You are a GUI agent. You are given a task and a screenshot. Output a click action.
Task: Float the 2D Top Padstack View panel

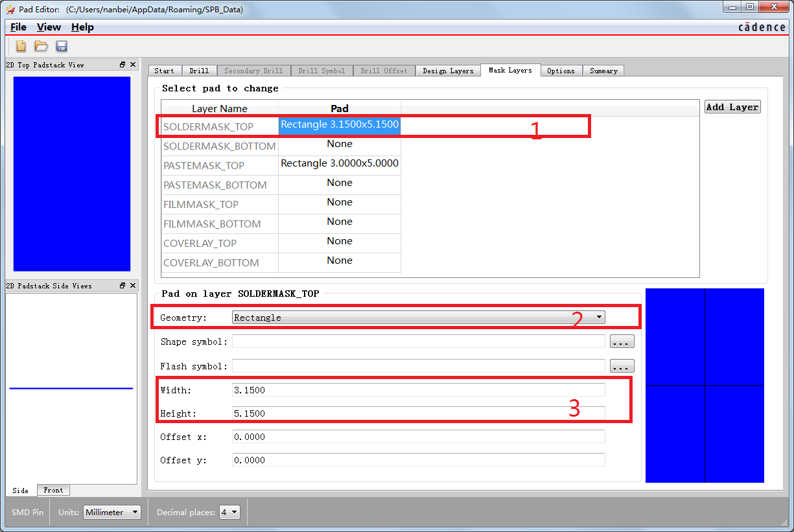point(123,65)
